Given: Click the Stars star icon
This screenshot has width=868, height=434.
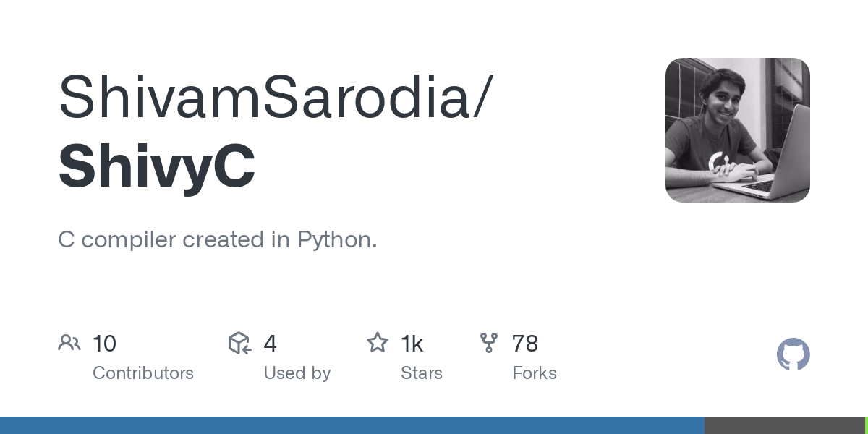Looking at the screenshot, I should click(x=378, y=343).
